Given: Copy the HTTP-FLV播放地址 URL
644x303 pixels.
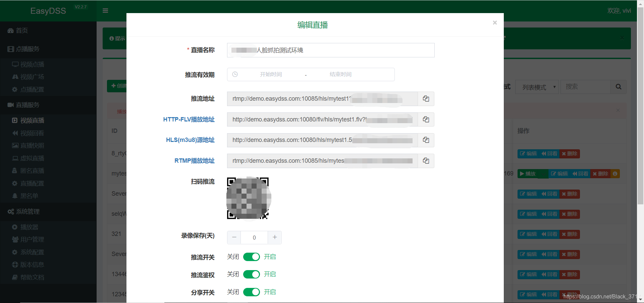Looking at the screenshot, I should coord(426,119).
